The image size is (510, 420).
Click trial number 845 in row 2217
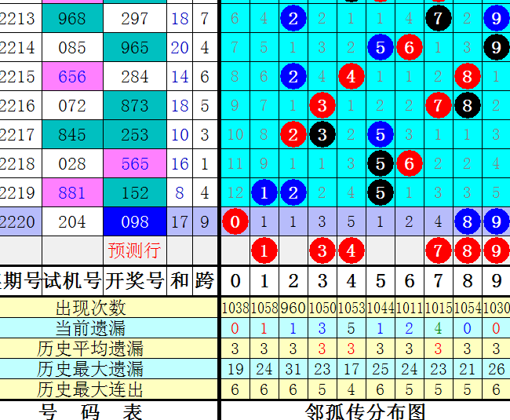[72, 134]
